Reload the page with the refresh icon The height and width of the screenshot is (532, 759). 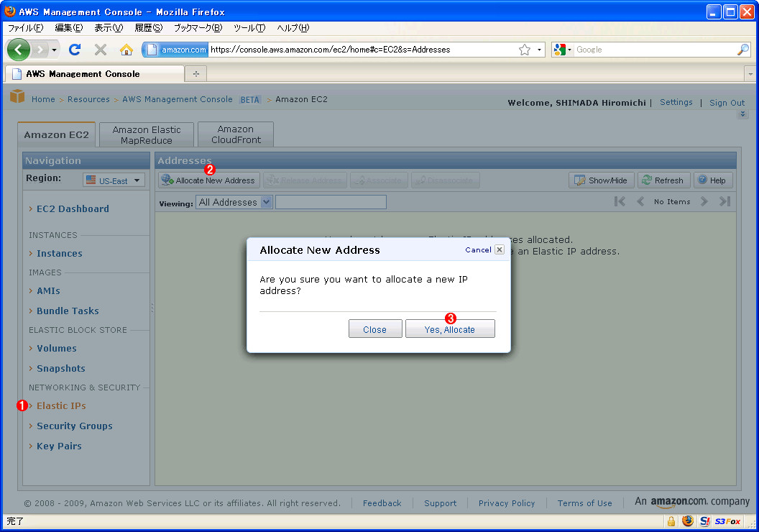tap(75, 50)
